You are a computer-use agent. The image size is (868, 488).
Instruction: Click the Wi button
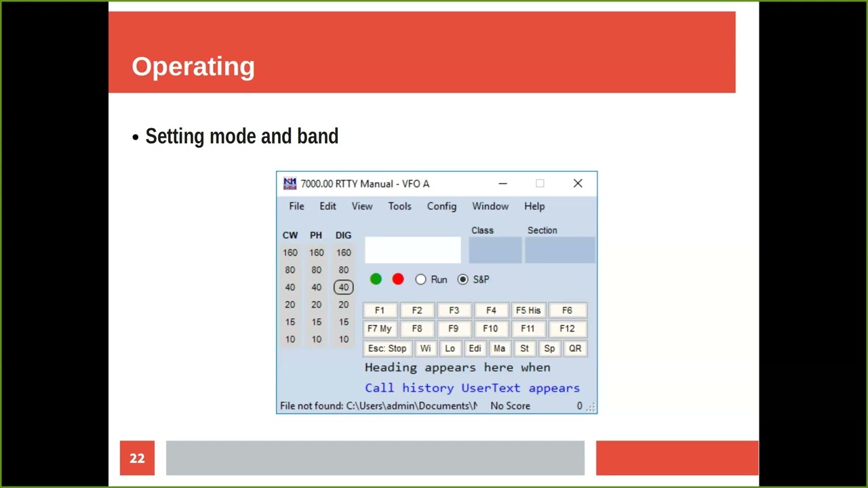point(425,348)
